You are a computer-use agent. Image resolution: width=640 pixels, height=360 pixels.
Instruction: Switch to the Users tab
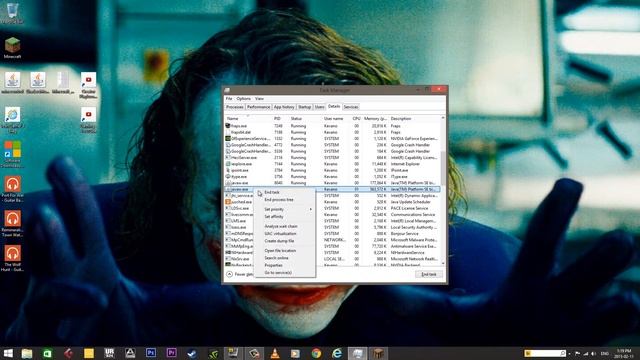click(320, 107)
